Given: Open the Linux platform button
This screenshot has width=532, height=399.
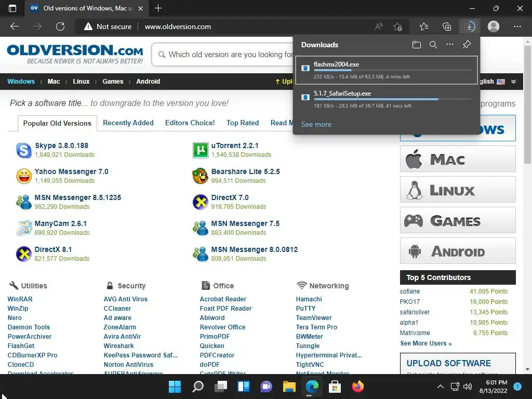Looking at the screenshot, I should click(458, 189).
